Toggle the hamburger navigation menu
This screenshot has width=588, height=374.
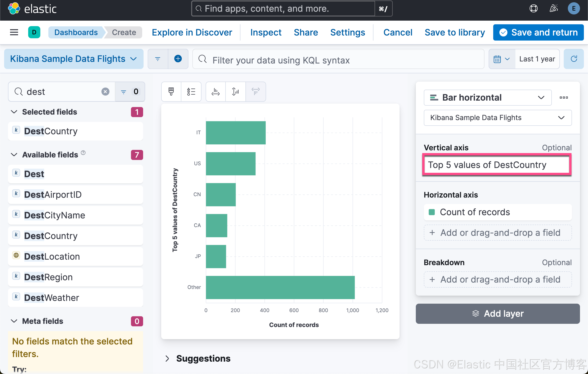pos(14,32)
